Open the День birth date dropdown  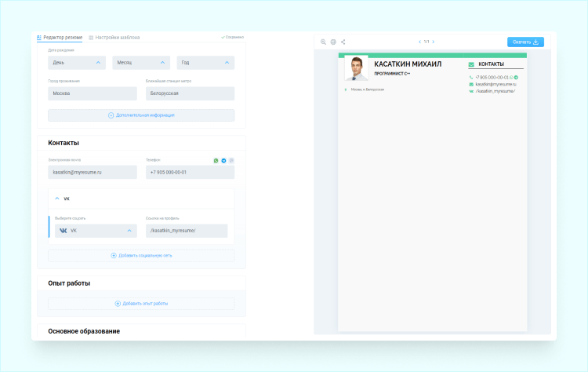click(x=77, y=63)
